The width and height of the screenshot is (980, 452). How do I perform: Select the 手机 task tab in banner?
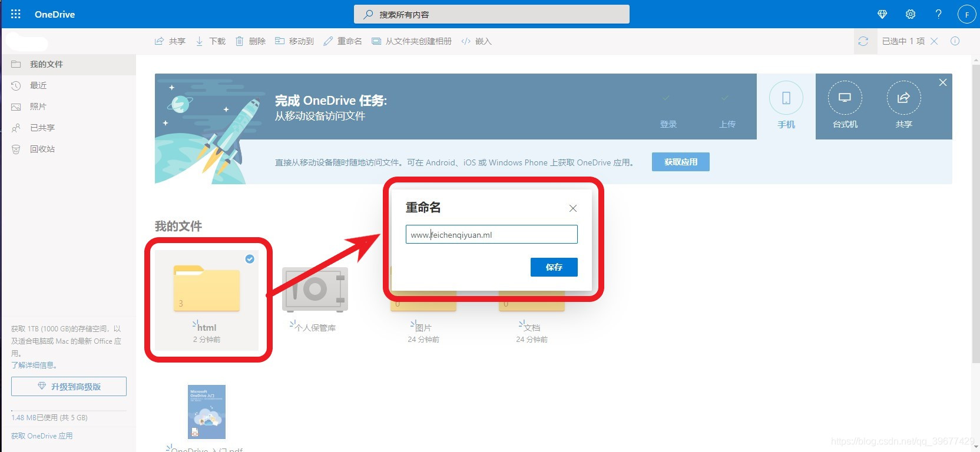(x=786, y=107)
